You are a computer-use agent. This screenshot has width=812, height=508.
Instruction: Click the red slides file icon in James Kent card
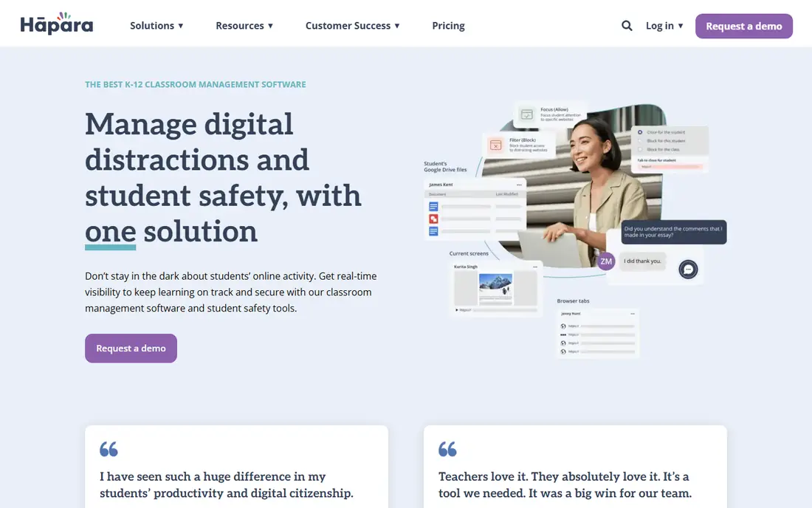click(x=433, y=219)
